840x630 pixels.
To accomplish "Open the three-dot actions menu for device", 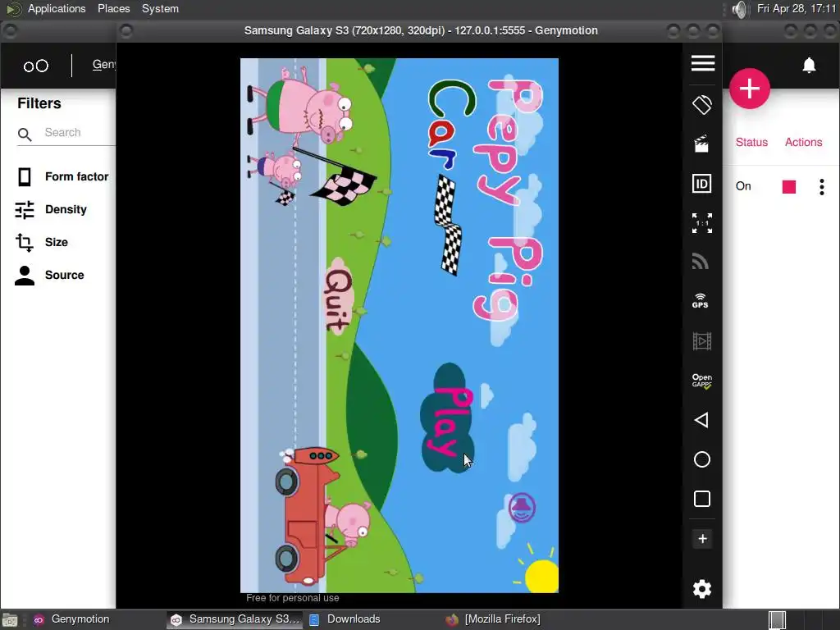I will click(822, 186).
